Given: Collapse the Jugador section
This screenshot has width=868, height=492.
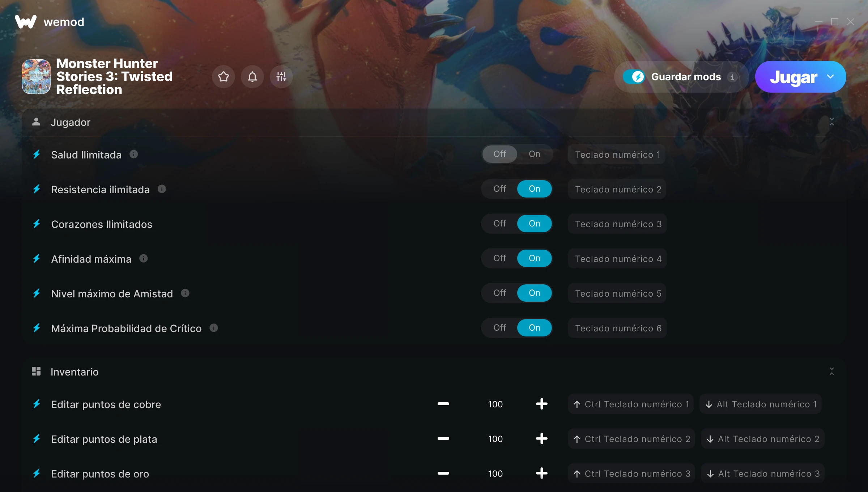Looking at the screenshot, I should 831,122.
